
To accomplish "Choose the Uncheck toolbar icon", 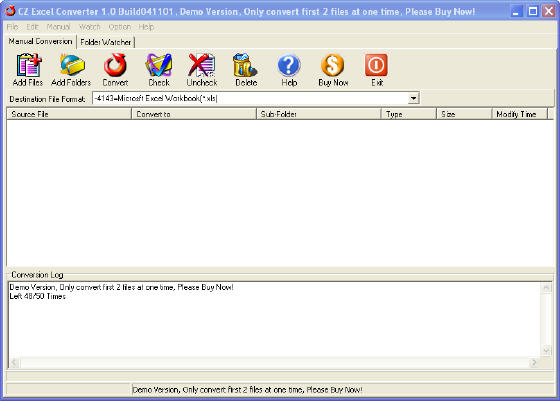I will pos(202,65).
